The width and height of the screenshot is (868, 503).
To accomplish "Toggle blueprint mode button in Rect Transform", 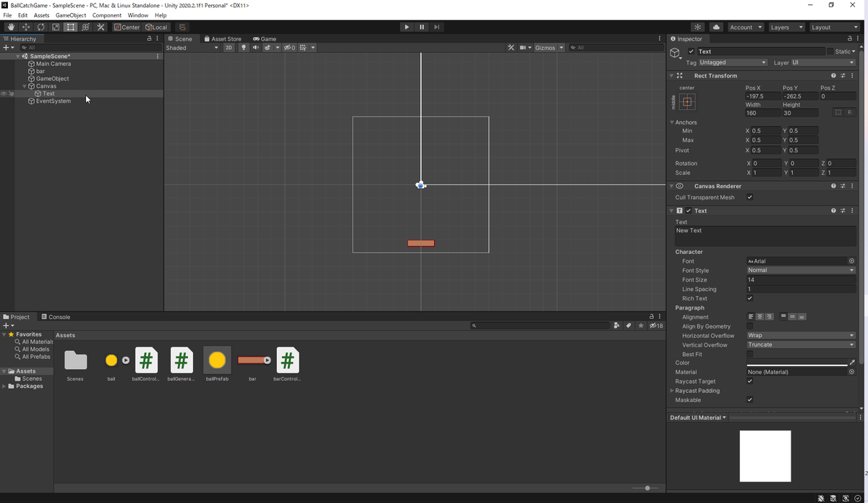I will click(x=838, y=113).
